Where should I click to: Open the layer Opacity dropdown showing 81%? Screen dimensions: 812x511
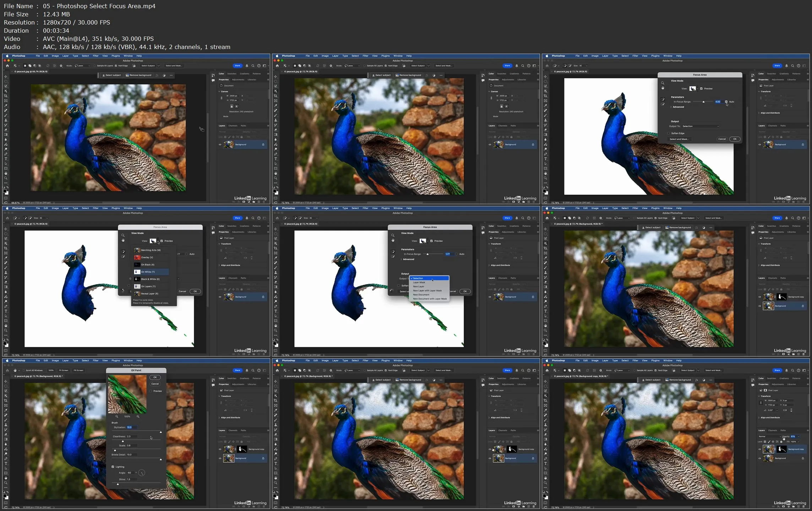pos(799,436)
